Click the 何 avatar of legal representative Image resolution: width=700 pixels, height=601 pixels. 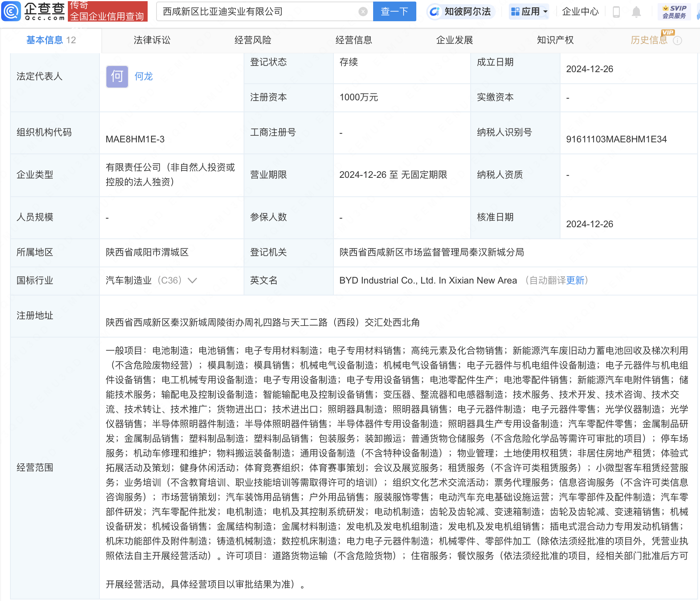[x=117, y=76]
